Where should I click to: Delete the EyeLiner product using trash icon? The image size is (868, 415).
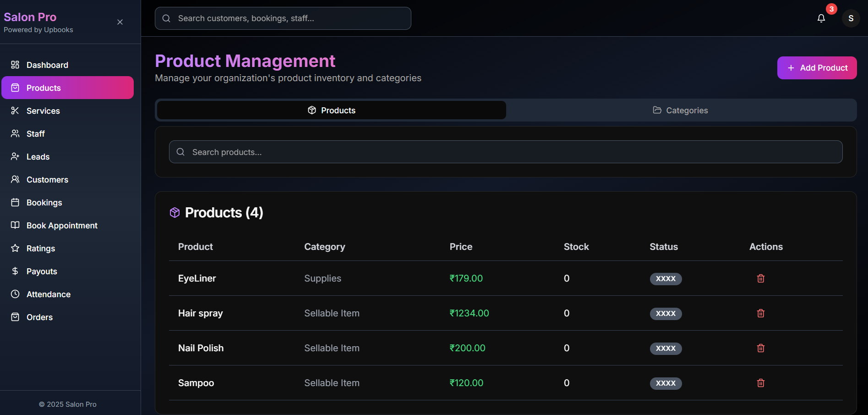760,278
